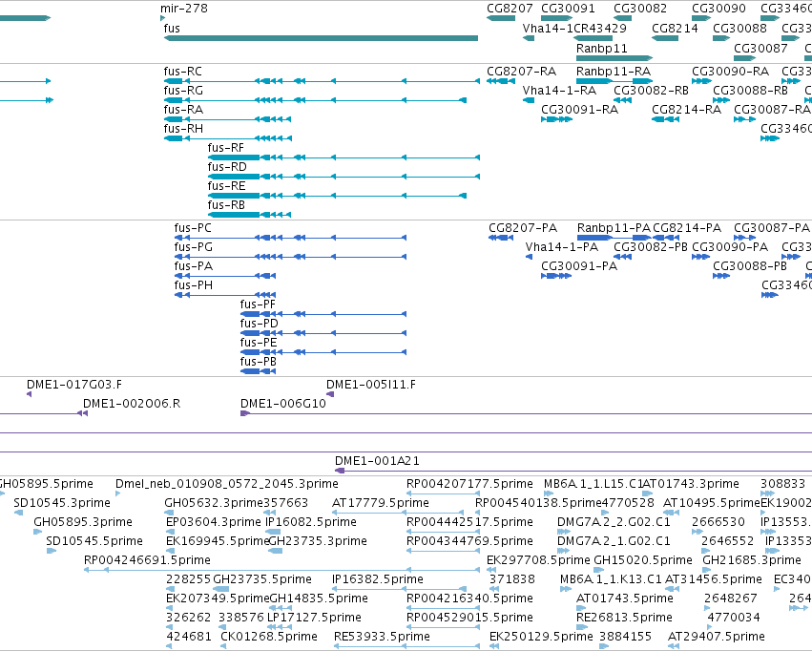812x651 pixels.
Task: Select the CG30090 gene label
Action: [718, 9]
